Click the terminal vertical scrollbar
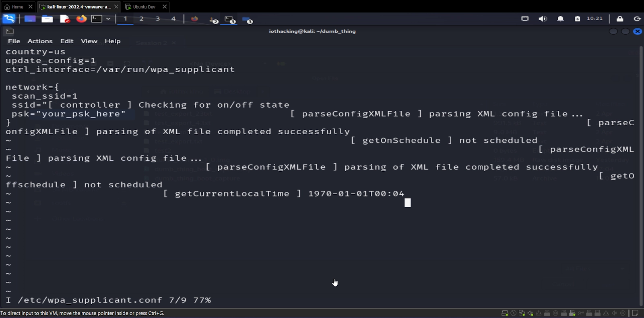The height and width of the screenshot is (318, 644). coord(641,176)
